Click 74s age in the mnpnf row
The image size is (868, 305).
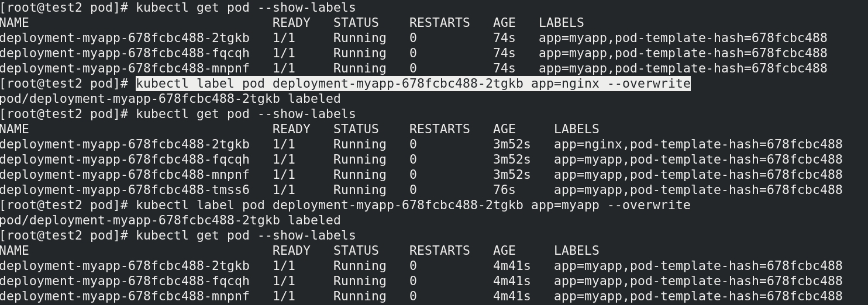coord(504,68)
